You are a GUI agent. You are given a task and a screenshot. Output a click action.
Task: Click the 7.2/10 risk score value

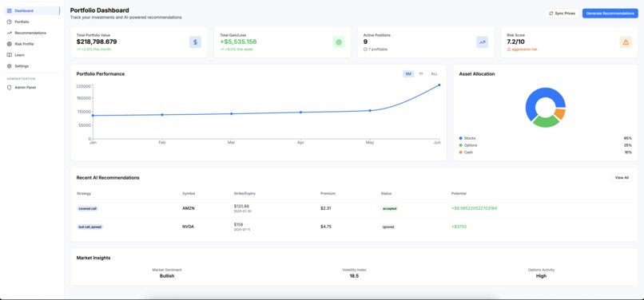(x=516, y=41)
